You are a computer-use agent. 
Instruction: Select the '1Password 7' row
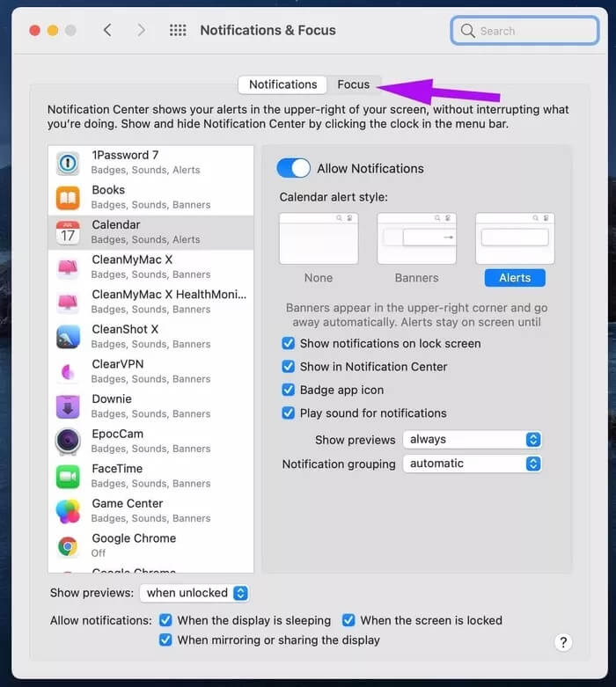click(150, 163)
